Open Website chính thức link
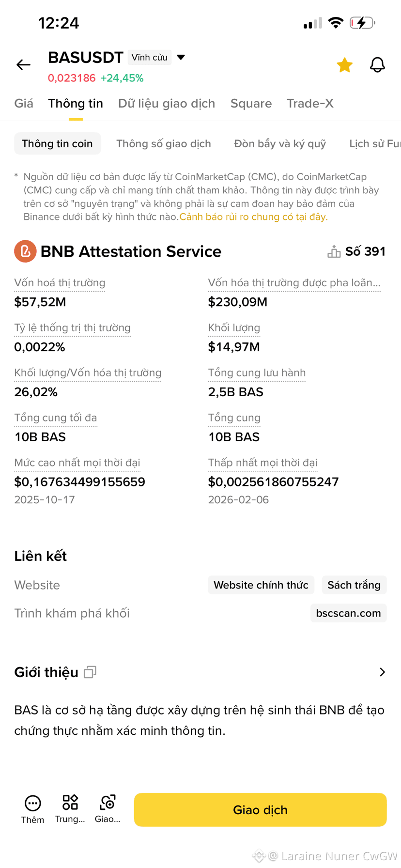The width and height of the screenshot is (401, 868). pyautogui.click(x=261, y=585)
